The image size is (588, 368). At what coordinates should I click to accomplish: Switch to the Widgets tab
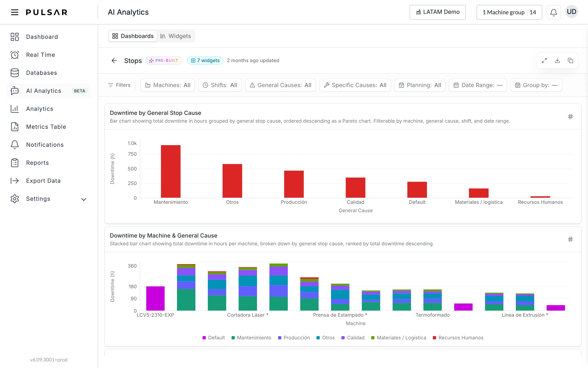[x=175, y=36]
